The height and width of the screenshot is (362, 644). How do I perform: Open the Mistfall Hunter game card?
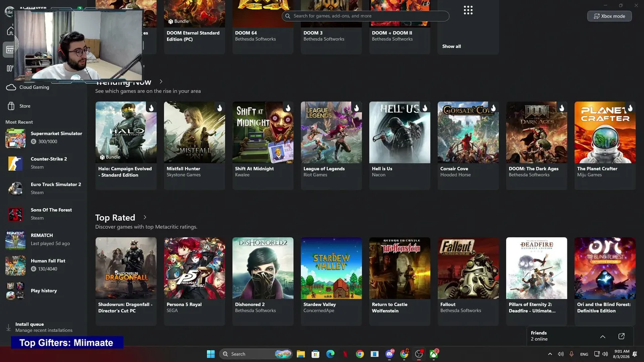[x=194, y=146]
